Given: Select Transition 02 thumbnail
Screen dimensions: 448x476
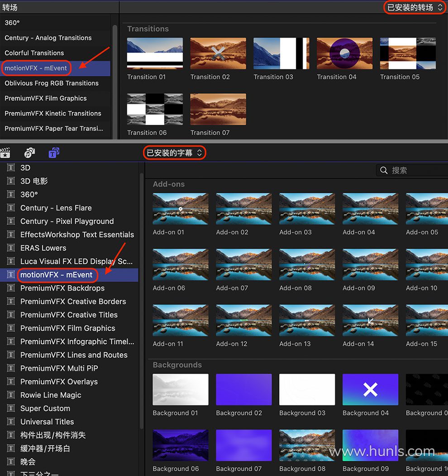Looking at the screenshot, I should point(218,53).
